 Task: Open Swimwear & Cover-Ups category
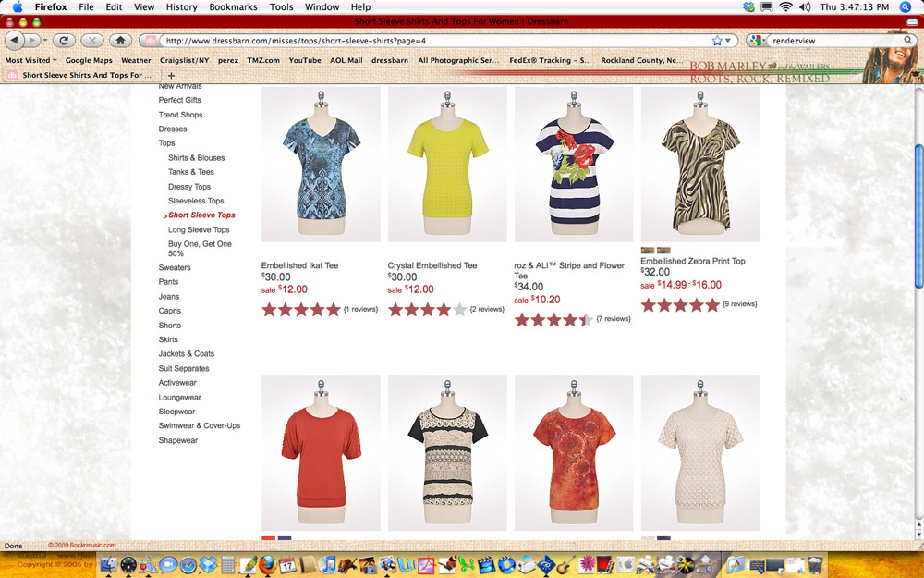(x=200, y=425)
